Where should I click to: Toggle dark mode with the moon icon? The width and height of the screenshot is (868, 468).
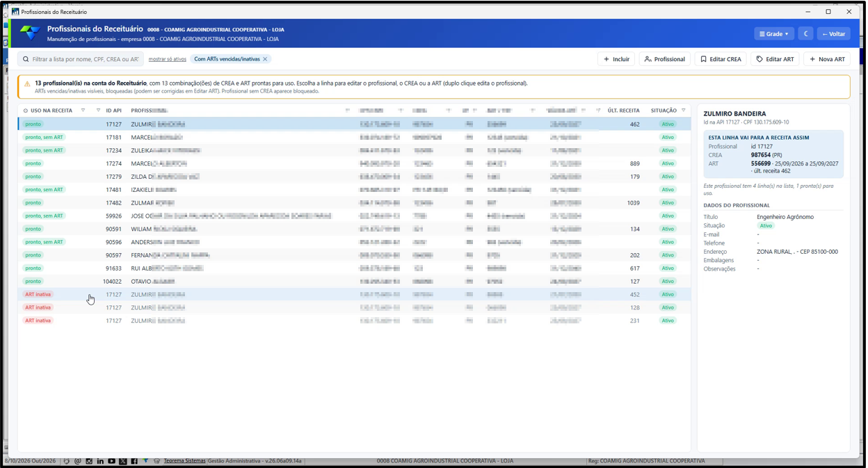click(805, 33)
